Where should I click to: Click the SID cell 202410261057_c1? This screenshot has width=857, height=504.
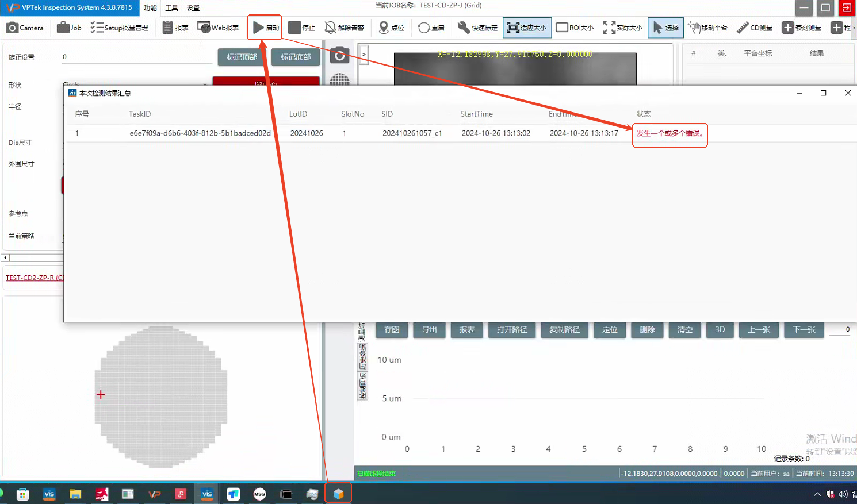412,133
